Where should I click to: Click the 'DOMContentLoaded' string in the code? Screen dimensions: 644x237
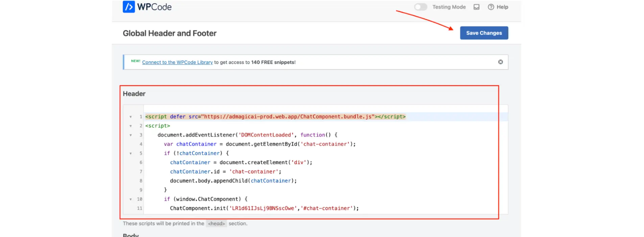[x=266, y=135]
